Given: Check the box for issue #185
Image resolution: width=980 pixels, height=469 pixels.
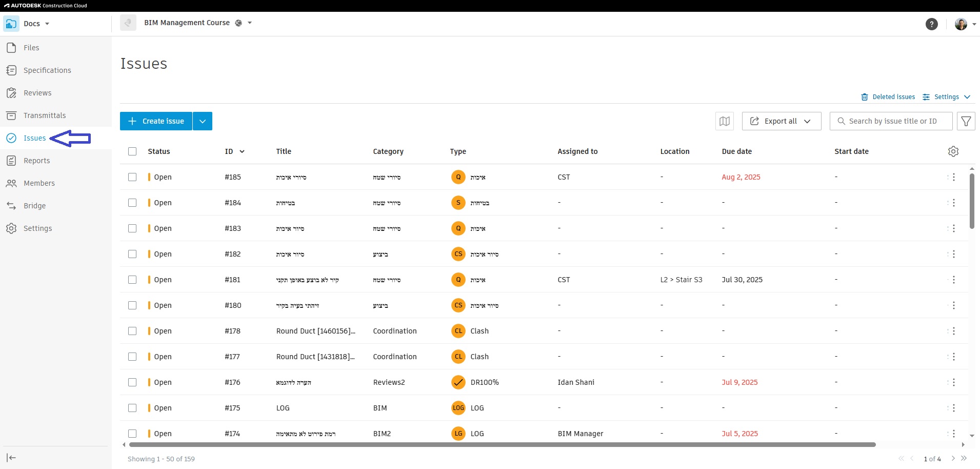Looking at the screenshot, I should [132, 177].
